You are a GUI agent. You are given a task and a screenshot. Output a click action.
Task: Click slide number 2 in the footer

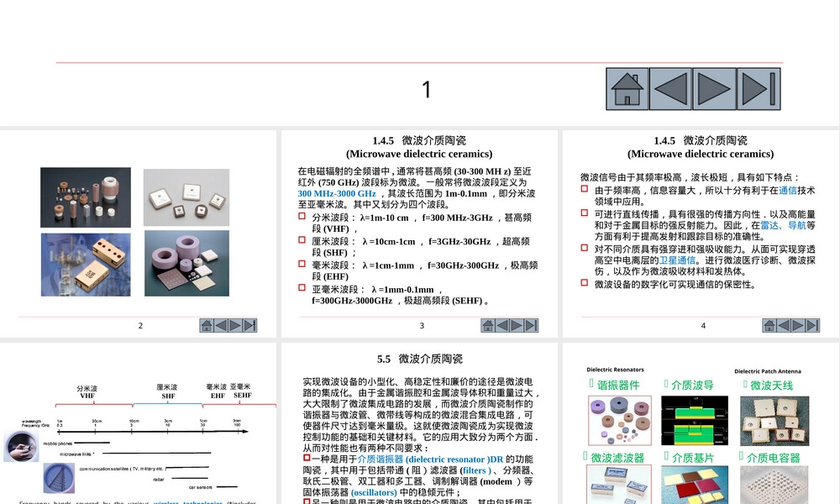(140, 326)
